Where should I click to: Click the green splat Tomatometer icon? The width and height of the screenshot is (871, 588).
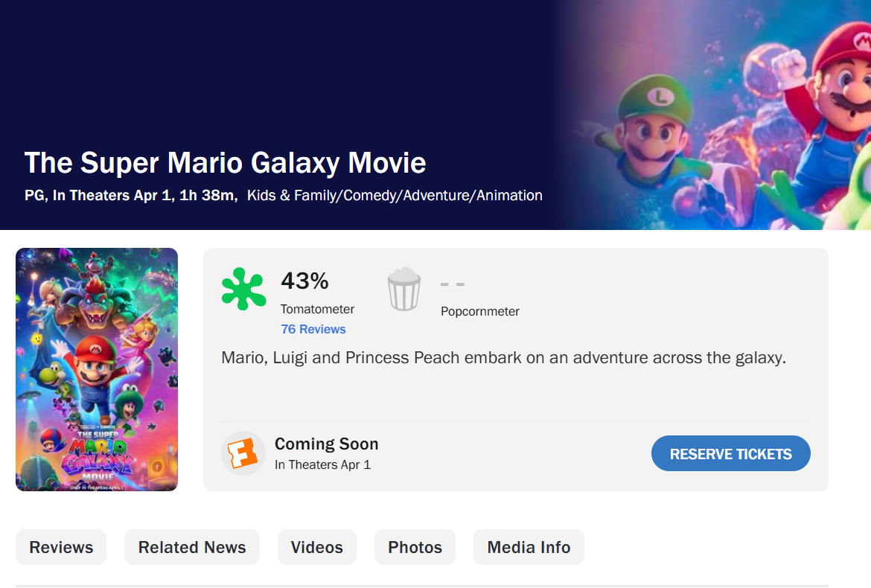click(243, 289)
